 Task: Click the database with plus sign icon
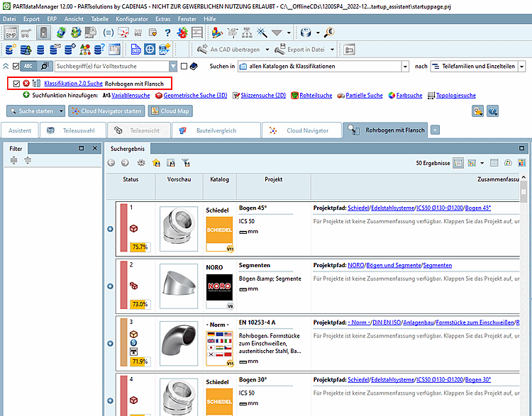[70, 50]
